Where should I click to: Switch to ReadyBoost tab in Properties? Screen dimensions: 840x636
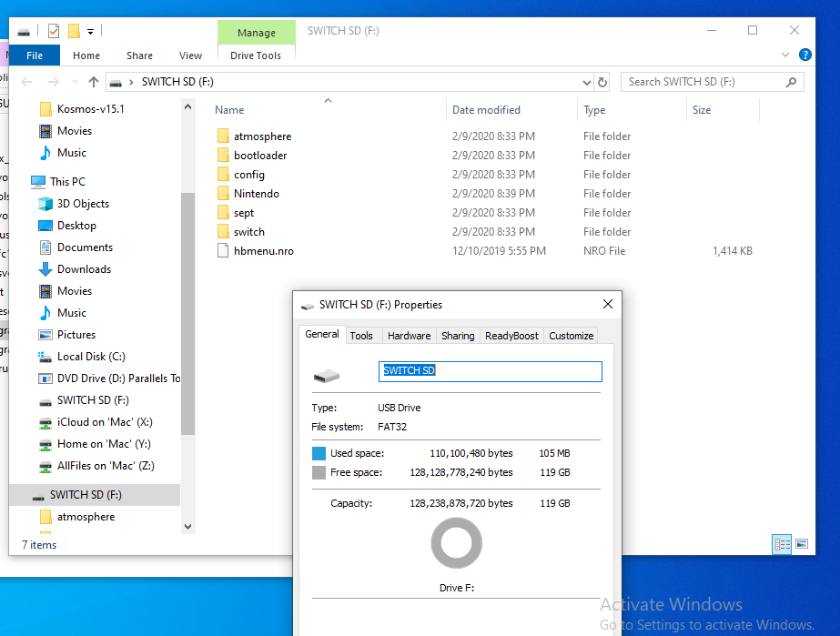(x=511, y=336)
